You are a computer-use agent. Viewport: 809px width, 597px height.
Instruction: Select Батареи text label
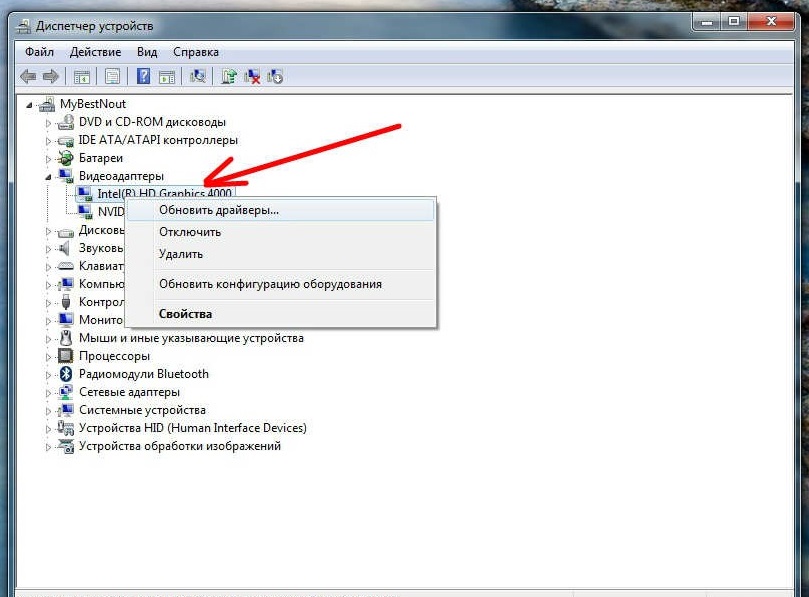(101, 158)
